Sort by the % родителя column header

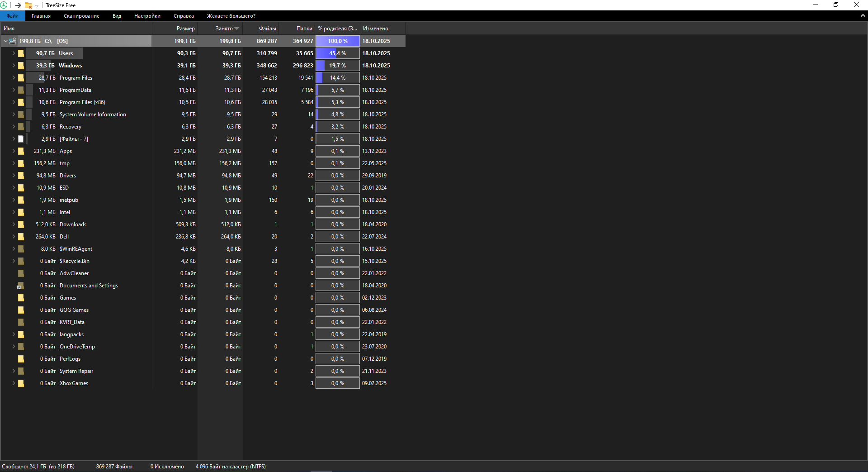[x=338, y=29]
